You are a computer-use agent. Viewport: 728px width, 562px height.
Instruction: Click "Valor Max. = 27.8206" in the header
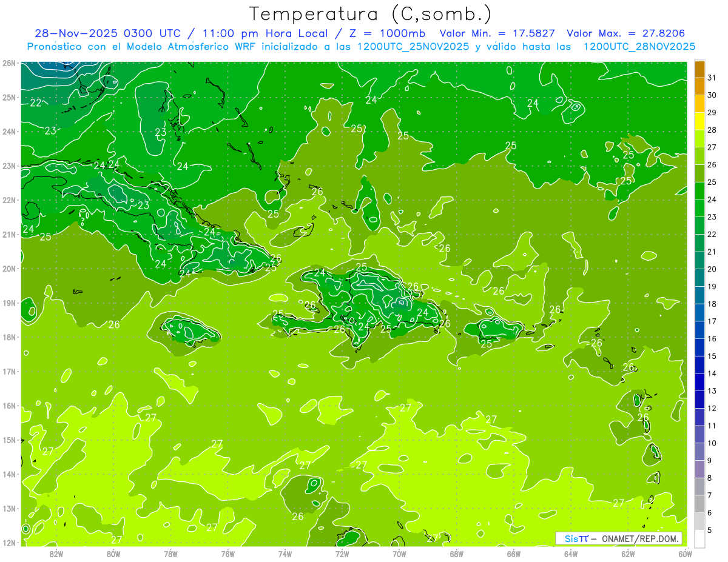point(626,33)
